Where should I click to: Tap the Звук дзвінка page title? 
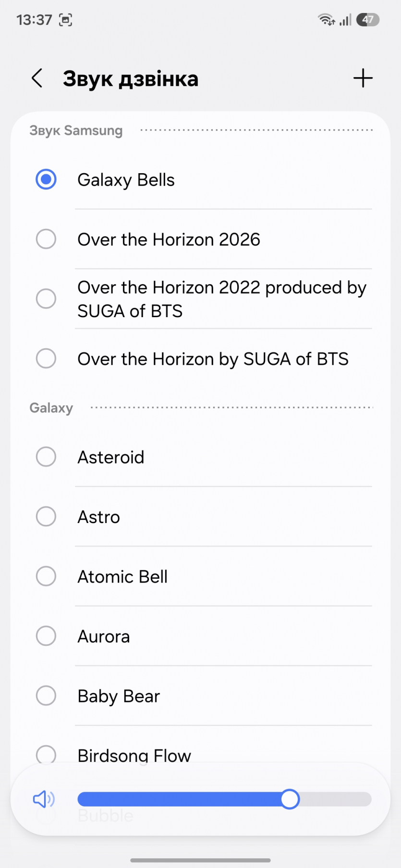(x=131, y=79)
